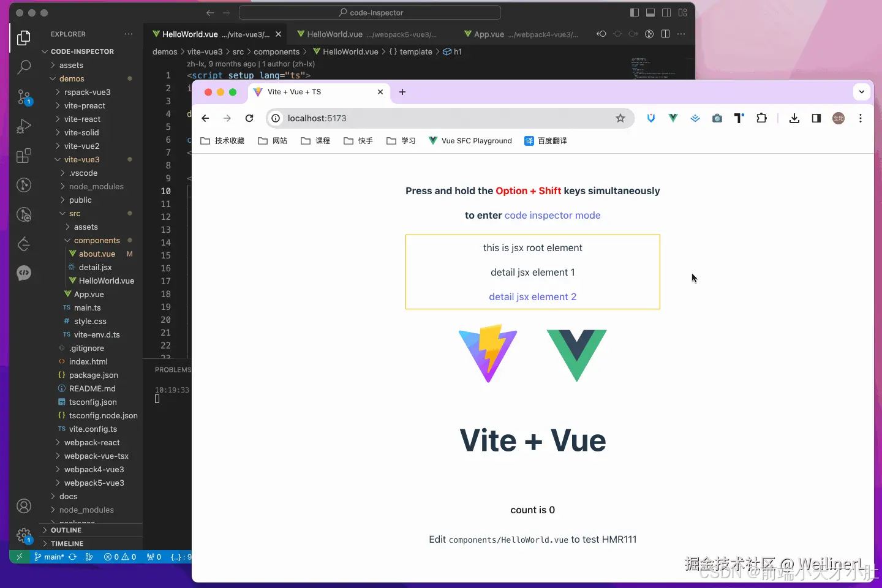Open Chrome tab search dropdown
Viewport: 882px width, 588px height.
pos(862,92)
